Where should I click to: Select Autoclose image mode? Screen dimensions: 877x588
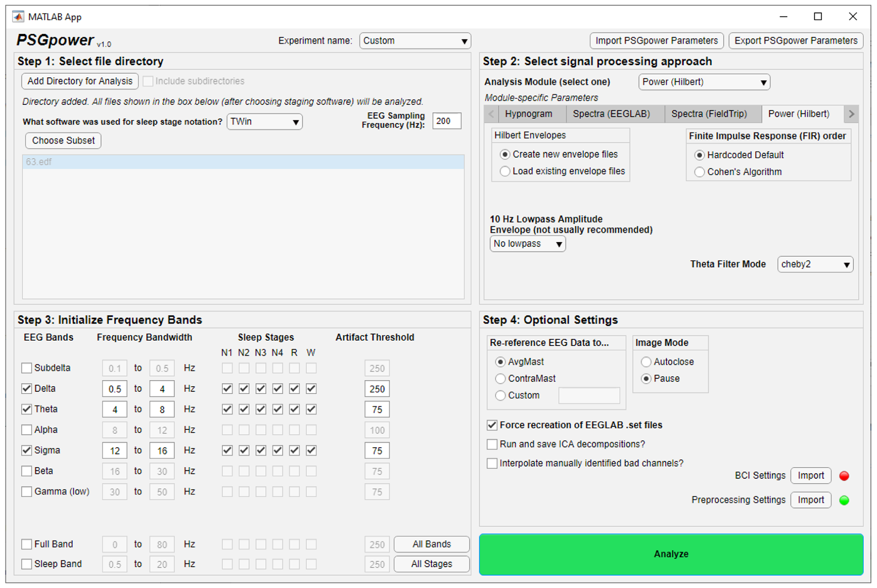coord(646,362)
